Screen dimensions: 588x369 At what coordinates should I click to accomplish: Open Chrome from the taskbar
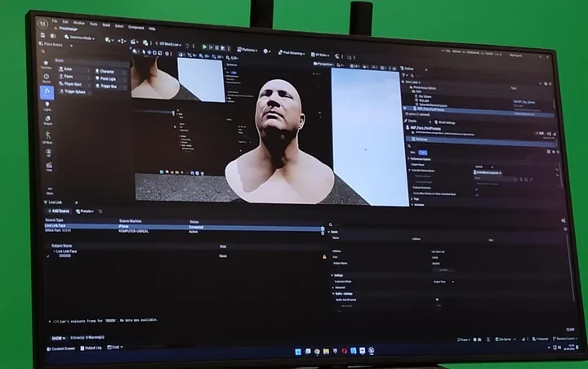tap(317, 351)
